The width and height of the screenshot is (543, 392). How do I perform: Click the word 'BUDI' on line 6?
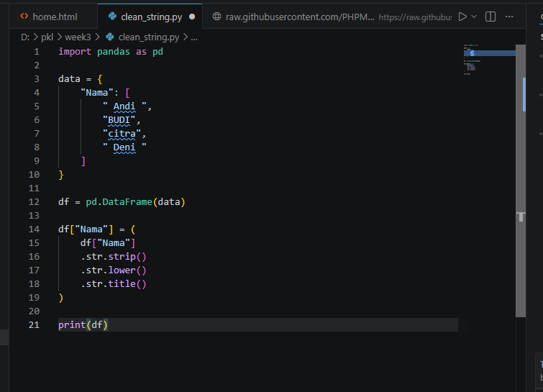(119, 120)
